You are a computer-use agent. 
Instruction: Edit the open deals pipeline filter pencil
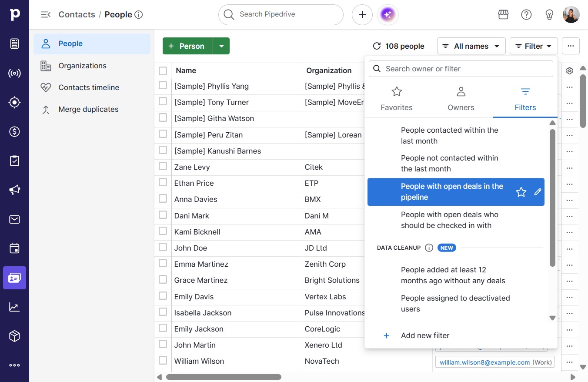538,192
